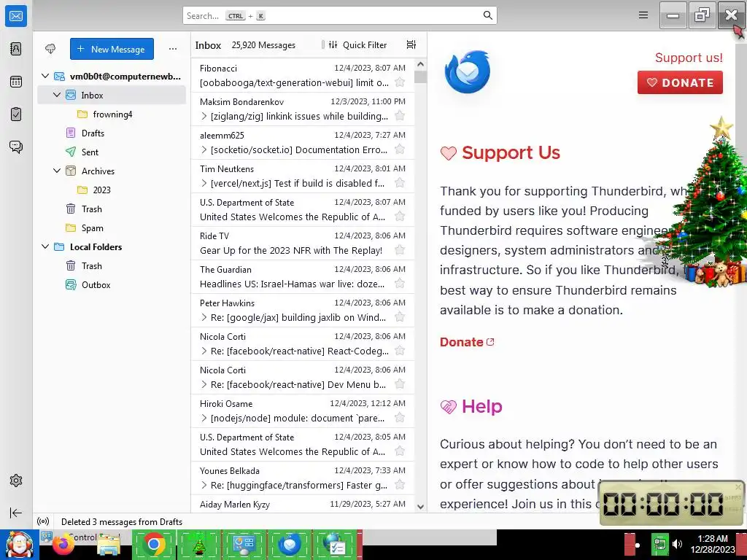Click the Christmas tree taskbar icon
747x560 pixels.
199,544
